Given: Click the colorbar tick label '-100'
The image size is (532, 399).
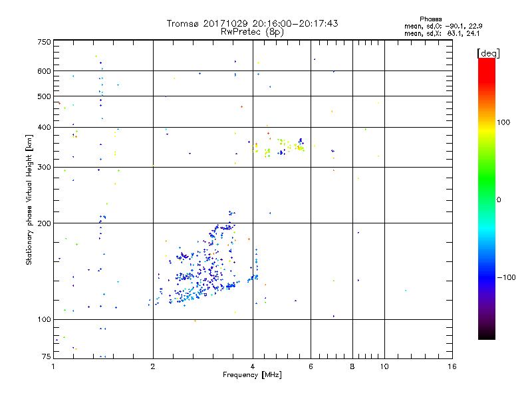Looking at the screenshot, I should pos(506,277).
